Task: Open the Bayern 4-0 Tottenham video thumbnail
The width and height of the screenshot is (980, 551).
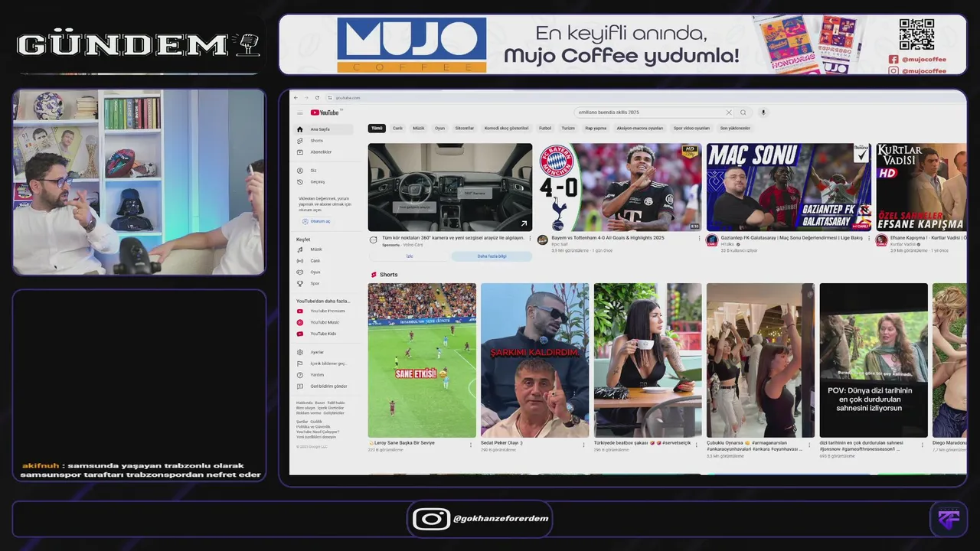Action: [619, 187]
